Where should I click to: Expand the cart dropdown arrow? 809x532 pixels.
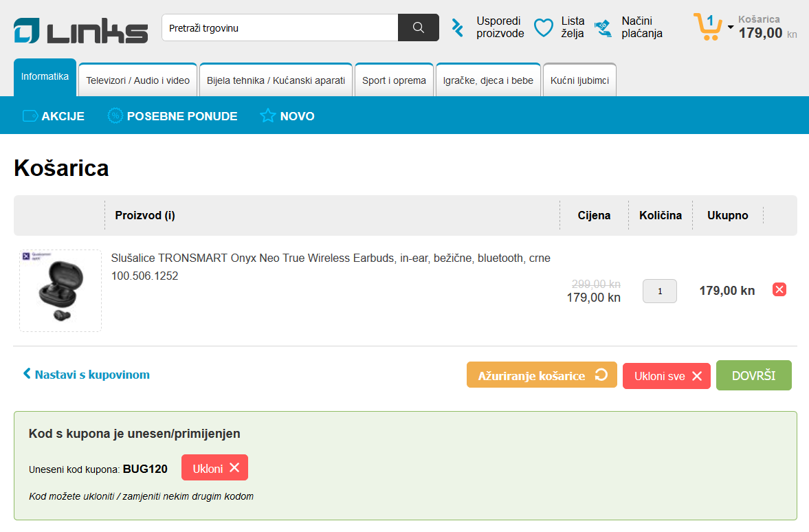[730, 27]
